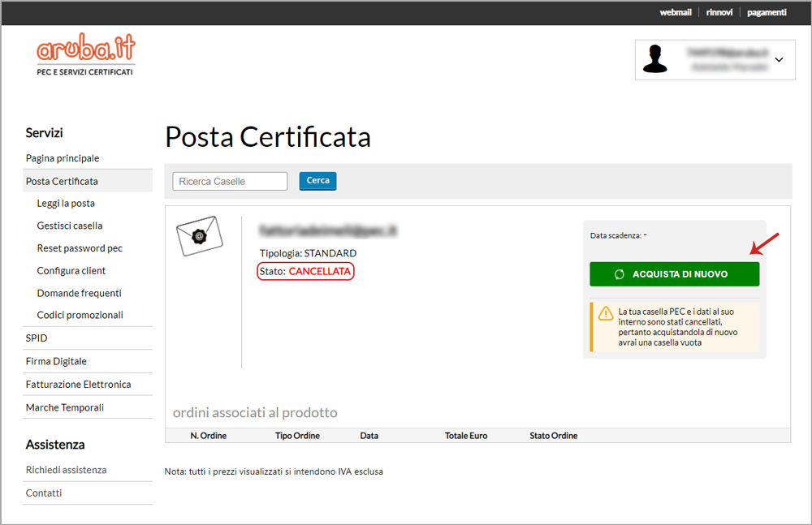Click the Acquista di nuovo button
The width and height of the screenshot is (812, 525).
click(x=674, y=274)
